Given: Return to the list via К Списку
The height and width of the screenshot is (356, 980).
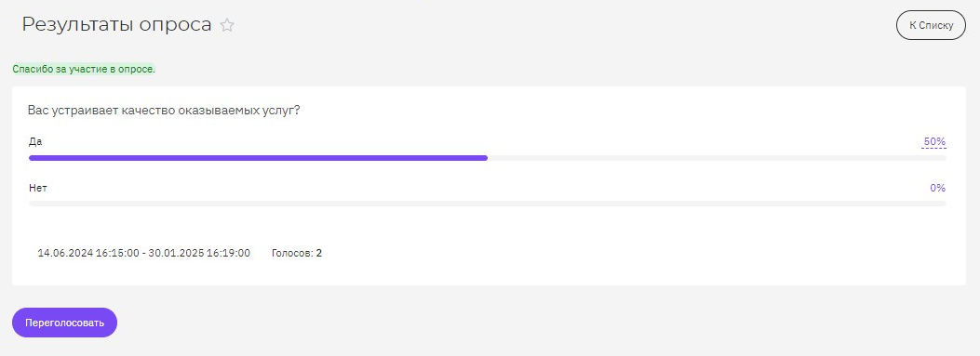Looking at the screenshot, I should click(931, 26).
